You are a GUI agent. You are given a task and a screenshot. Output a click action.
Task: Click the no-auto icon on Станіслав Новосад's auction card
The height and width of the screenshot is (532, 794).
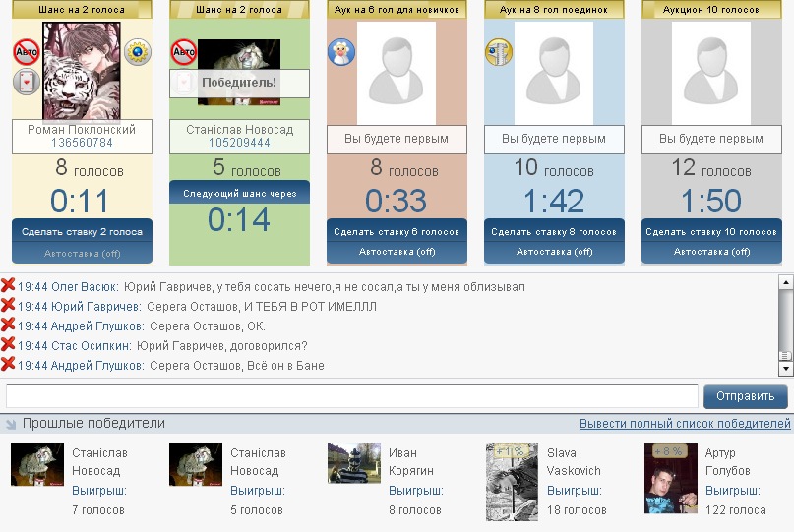184,52
